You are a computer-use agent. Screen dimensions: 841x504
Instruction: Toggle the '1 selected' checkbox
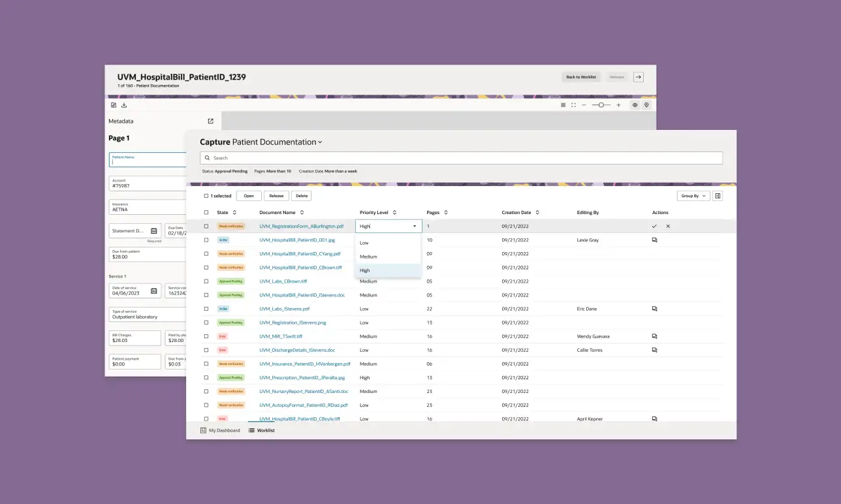pos(206,196)
